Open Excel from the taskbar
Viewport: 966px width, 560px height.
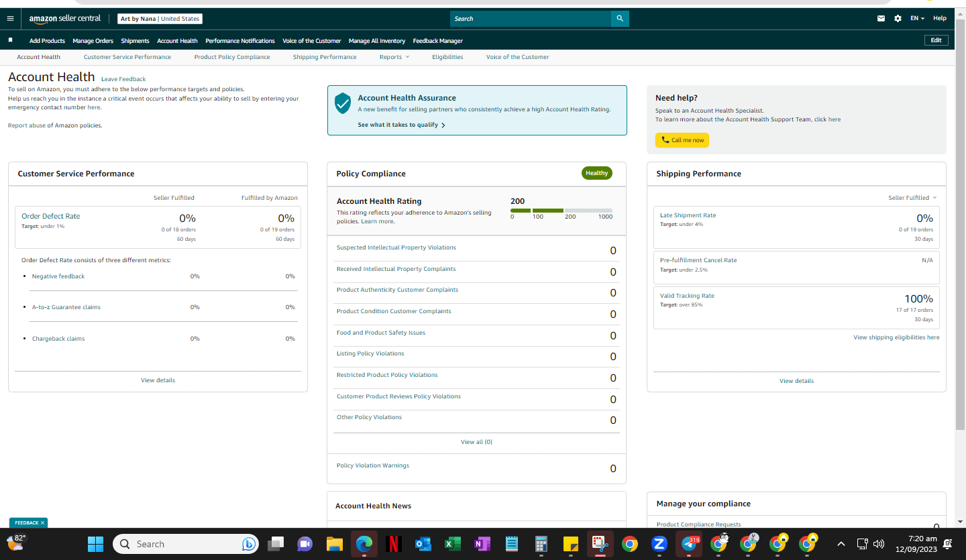click(x=452, y=544)
